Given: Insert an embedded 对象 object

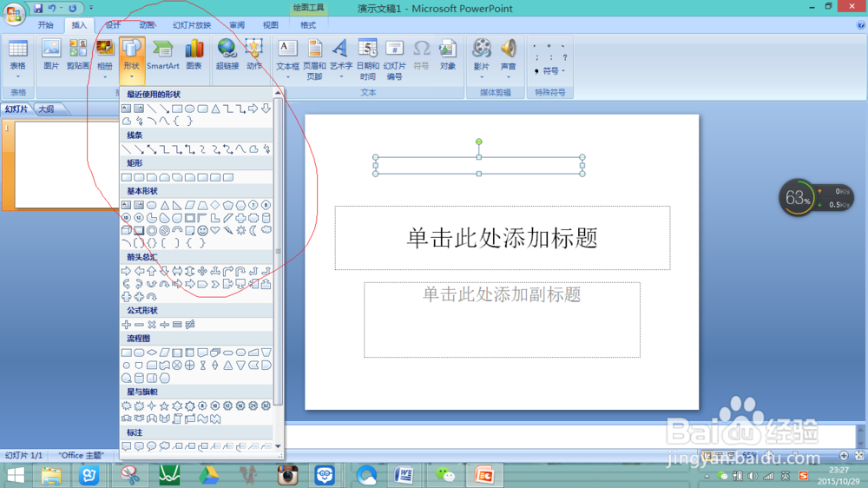Looking at the screenshot, I should [448, 55].
